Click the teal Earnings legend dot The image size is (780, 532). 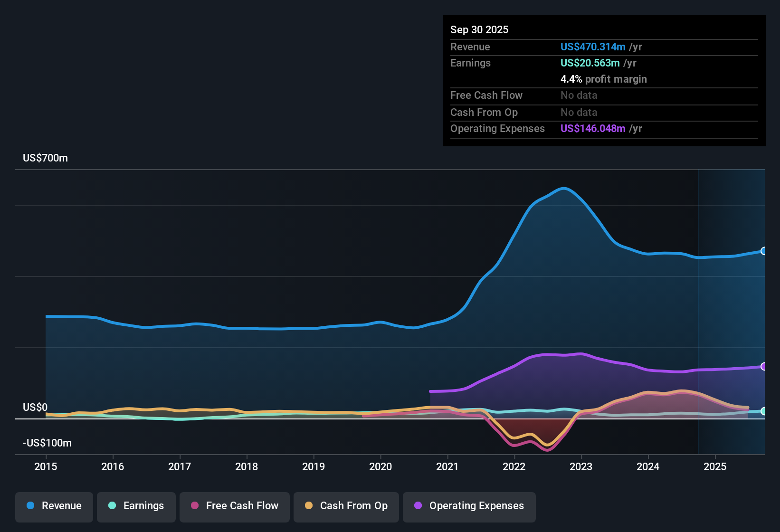[x=112, y=506]
